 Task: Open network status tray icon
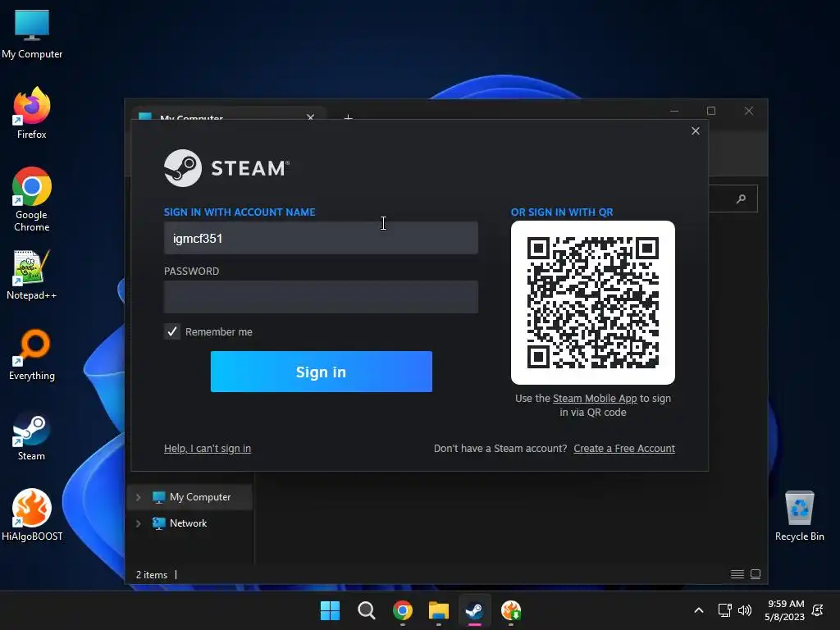[725, 610]
